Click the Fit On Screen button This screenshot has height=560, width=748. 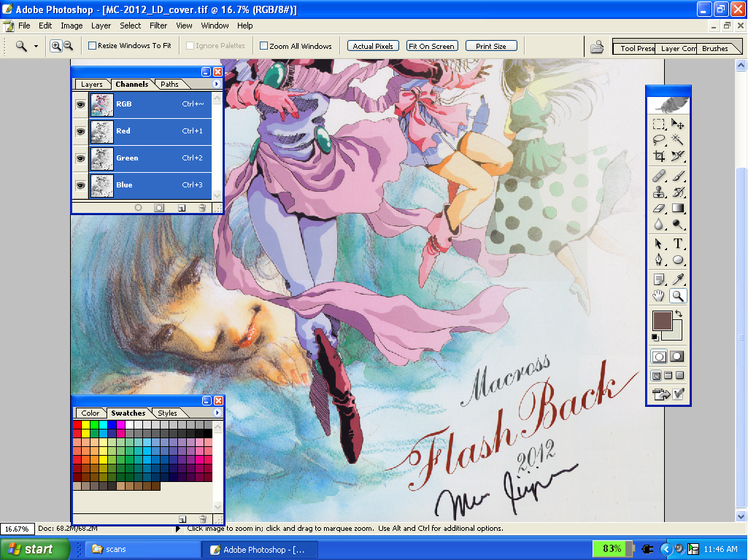[432, 46]
